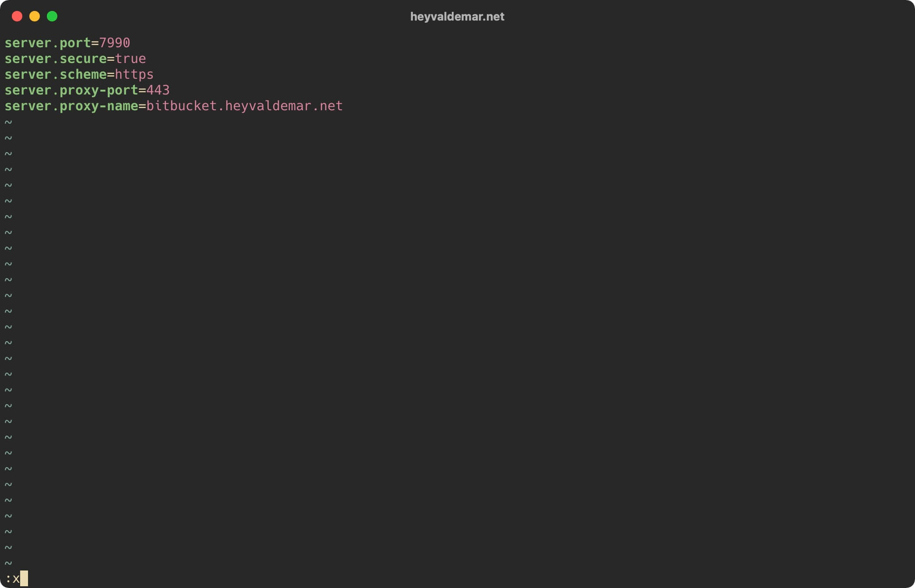This screenshot has height=588, width=915.
Task: Select the server.proxy-port=443 entry
Action: click(87, 90)
